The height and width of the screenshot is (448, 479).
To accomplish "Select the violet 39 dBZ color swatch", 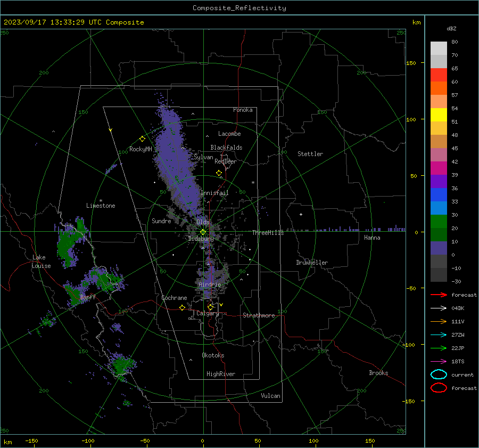I will coord(439,182).
